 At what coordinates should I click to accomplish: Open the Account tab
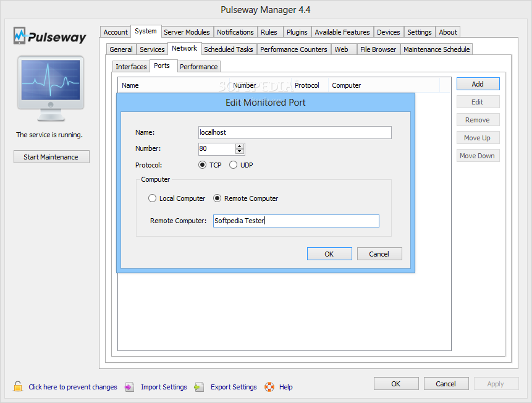tap(116, 32)
